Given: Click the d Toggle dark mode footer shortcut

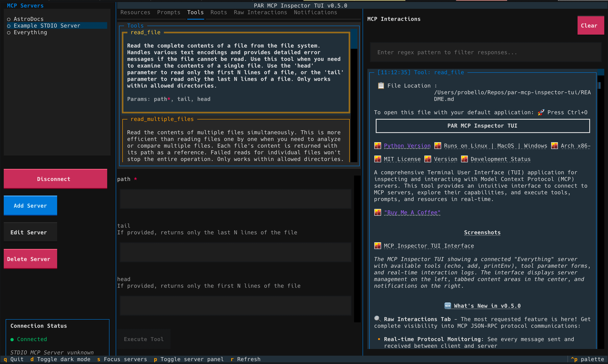Looking at the screenshot, I should tap(60, 359).
